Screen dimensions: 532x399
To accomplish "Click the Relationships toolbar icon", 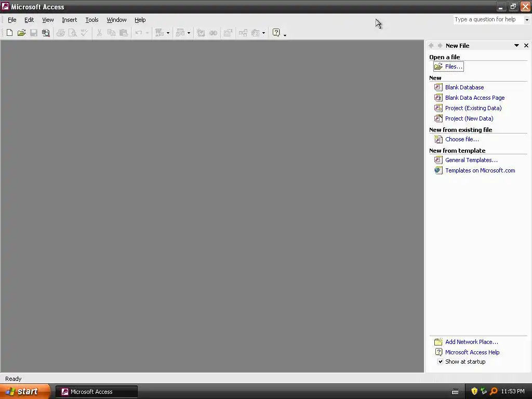I will (243, 33).
